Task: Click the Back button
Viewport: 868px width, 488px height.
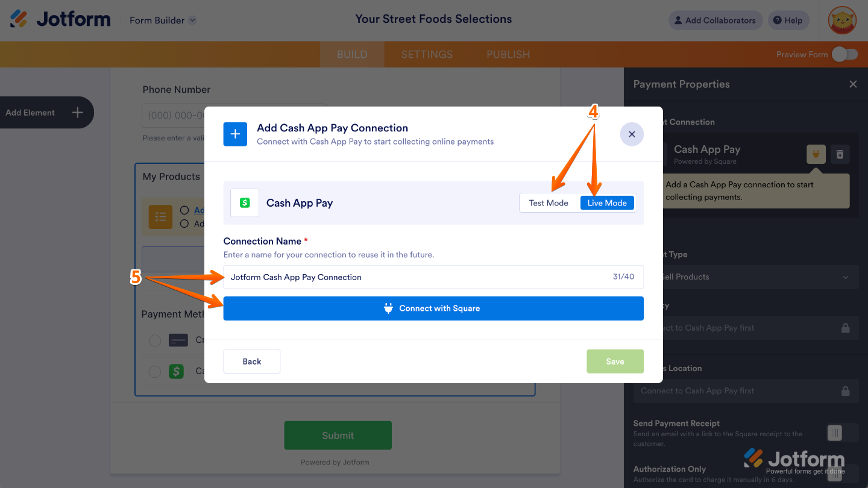Action: click(252, 361)
